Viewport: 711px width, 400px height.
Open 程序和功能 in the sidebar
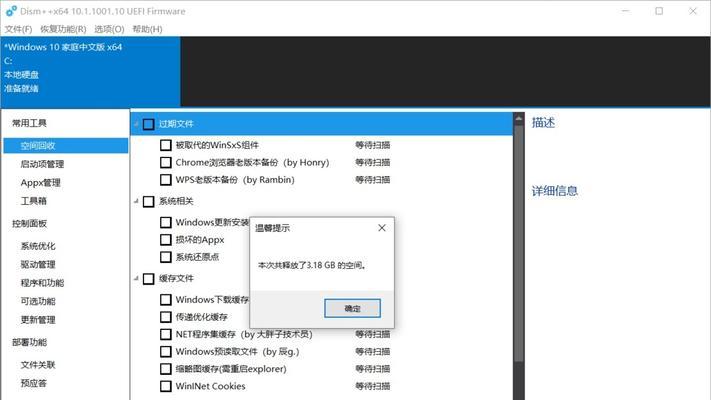42,283
